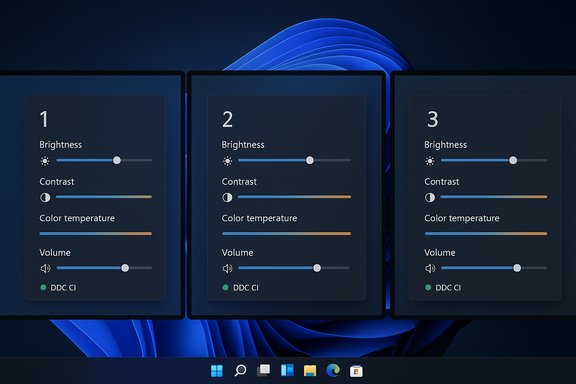Click the Contrast slider track on monitor 3
Viewport: 576px width, 384px height.
(494, 197)
